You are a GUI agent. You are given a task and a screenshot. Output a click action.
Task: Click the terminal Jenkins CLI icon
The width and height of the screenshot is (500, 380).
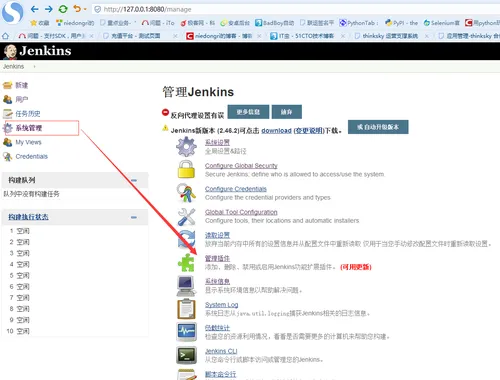point(186,355)
